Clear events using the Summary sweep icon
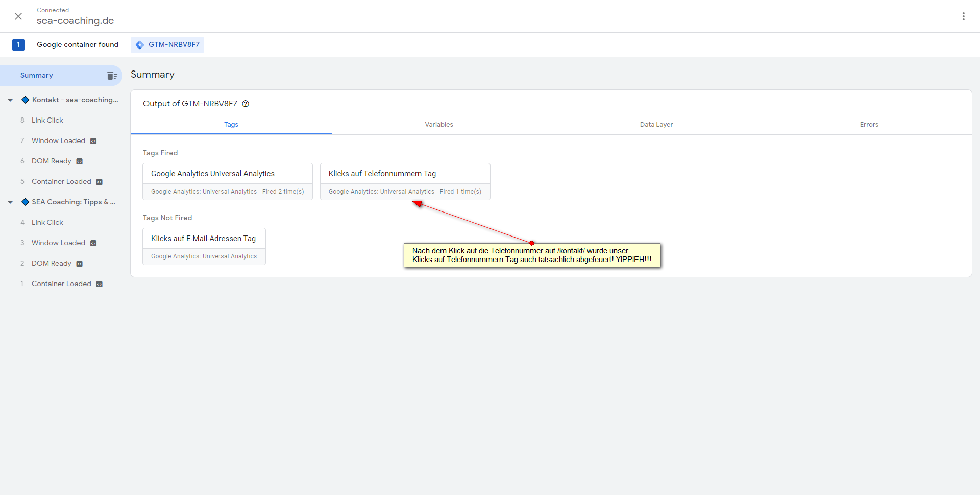 coord(112,76)
